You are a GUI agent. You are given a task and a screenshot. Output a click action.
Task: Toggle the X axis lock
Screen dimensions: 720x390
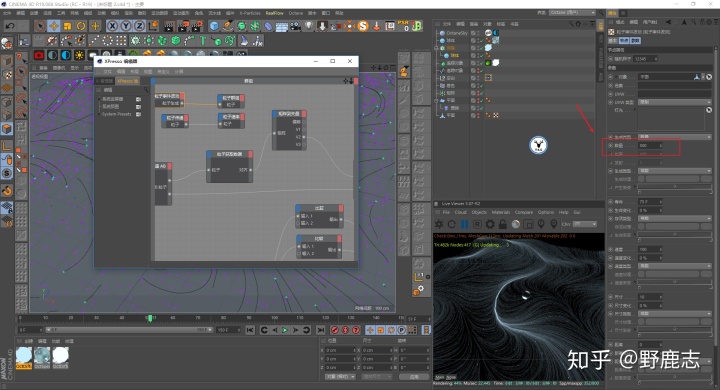tap(112, 26)
